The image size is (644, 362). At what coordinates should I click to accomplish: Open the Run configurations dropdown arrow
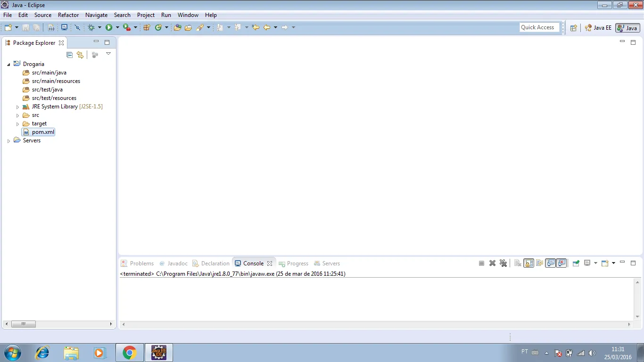(117, 27)
